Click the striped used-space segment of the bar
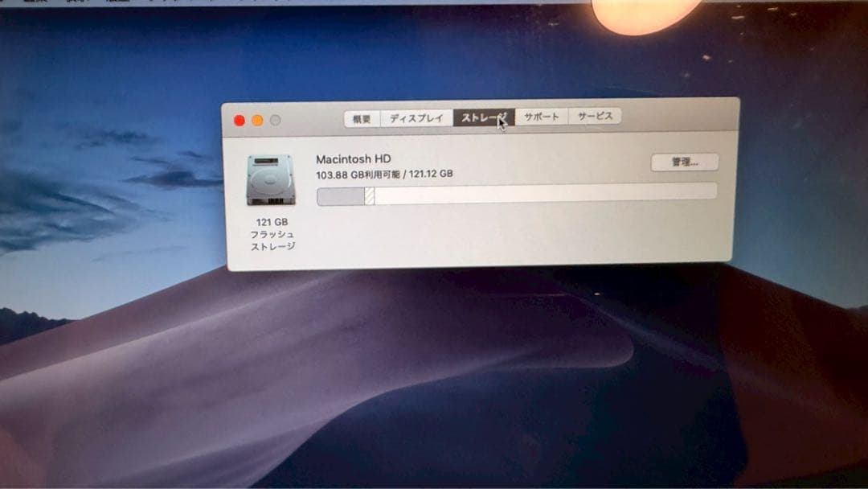 click(367, 191)
